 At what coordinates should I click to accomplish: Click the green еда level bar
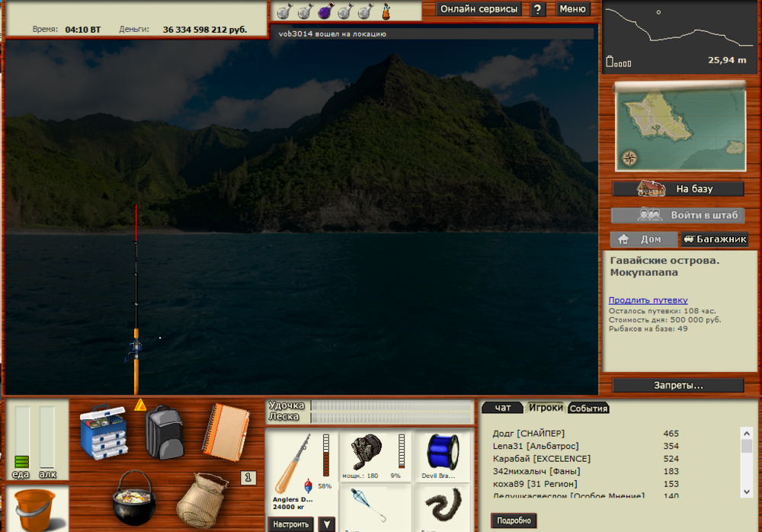(x=21, y=460)
